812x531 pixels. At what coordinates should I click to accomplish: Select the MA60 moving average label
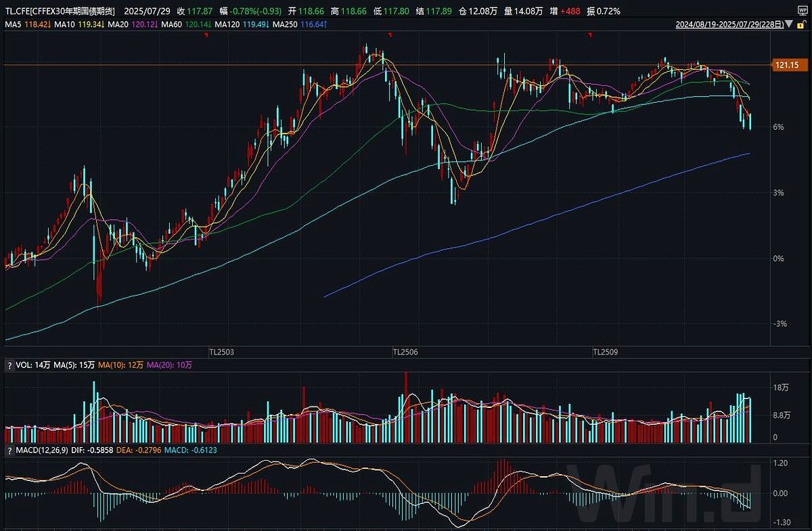pyautogui.click(x=174, y=24)
